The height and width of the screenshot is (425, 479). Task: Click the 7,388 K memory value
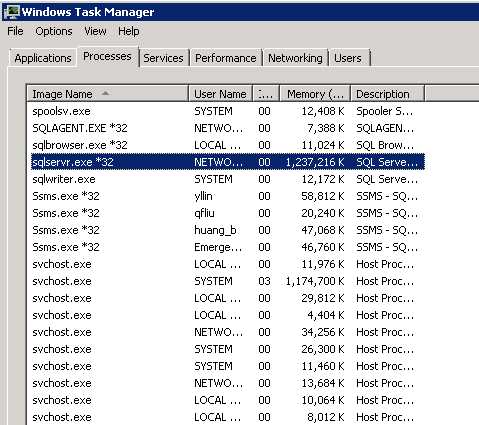click(326, 128)
